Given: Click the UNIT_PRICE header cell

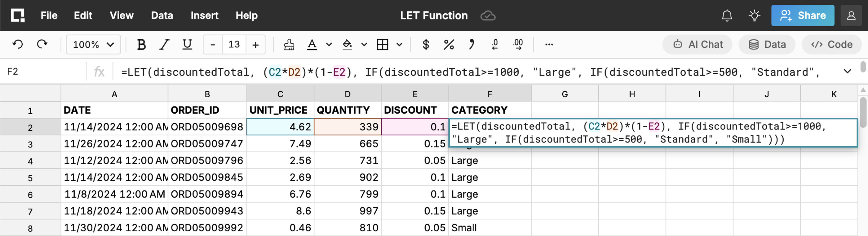Looking at the screenshot, I should (x=280, y=110).
